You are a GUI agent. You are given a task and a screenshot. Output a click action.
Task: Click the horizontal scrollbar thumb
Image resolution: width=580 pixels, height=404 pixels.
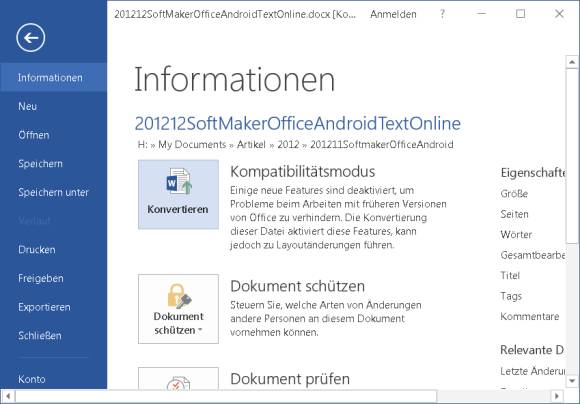point(226,396)
